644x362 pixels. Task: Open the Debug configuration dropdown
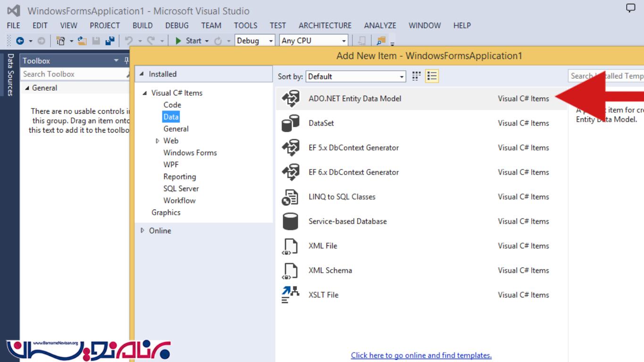click(x=255, y=41)
